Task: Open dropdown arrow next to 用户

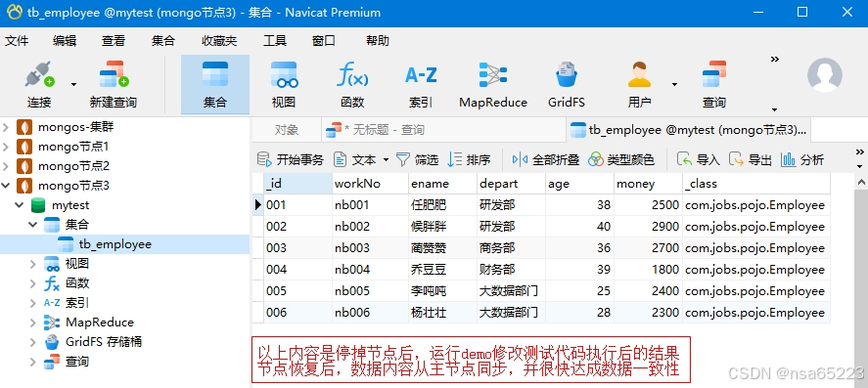Action: (674, 85)
